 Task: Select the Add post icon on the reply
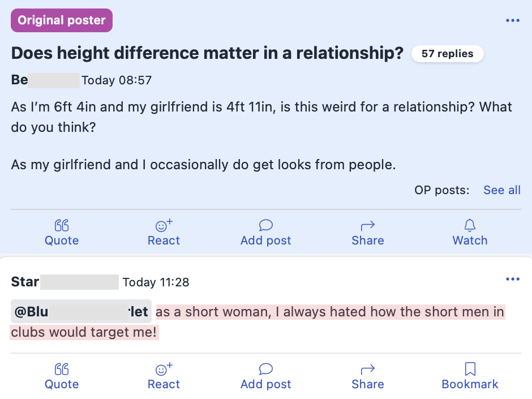coord(265,368)
